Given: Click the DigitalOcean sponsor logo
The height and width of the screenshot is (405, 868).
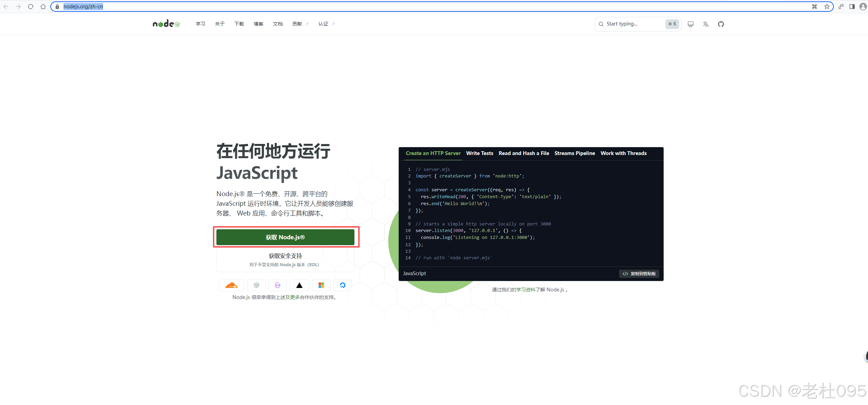Looking at the screenshot, I should click(x=342, y=285).
